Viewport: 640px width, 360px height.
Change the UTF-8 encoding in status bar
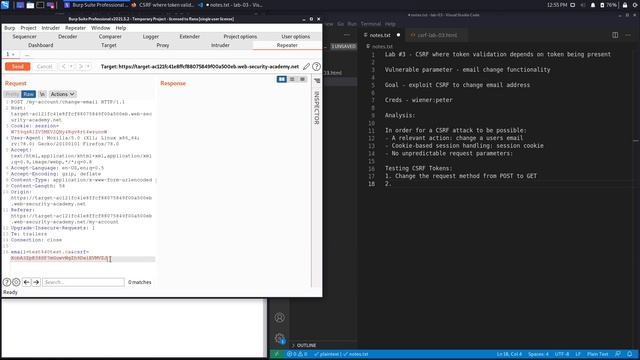[562, 354]
